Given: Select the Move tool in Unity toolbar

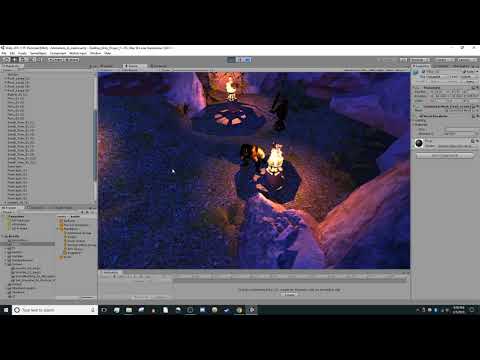Looking at the screenshot, I should 15,60.
